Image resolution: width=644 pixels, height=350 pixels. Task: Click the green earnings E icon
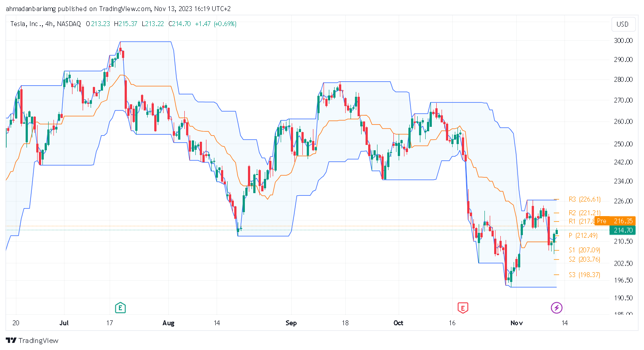(x=119, y=308)
